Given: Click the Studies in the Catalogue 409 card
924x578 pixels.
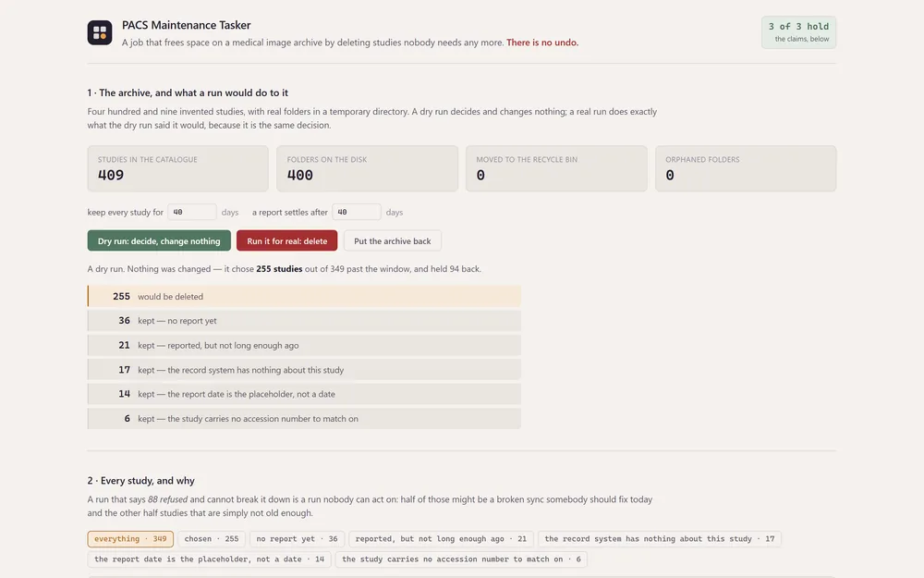Looking at the screenshot, I should coord(178,168).
